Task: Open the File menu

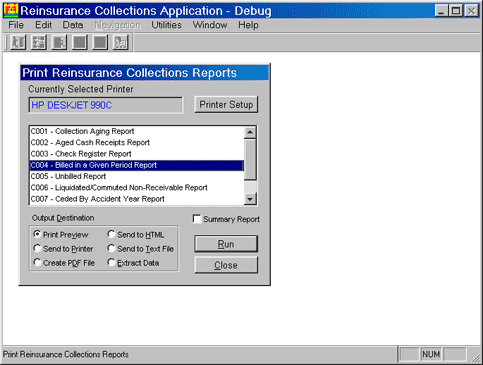Action: 16,25
